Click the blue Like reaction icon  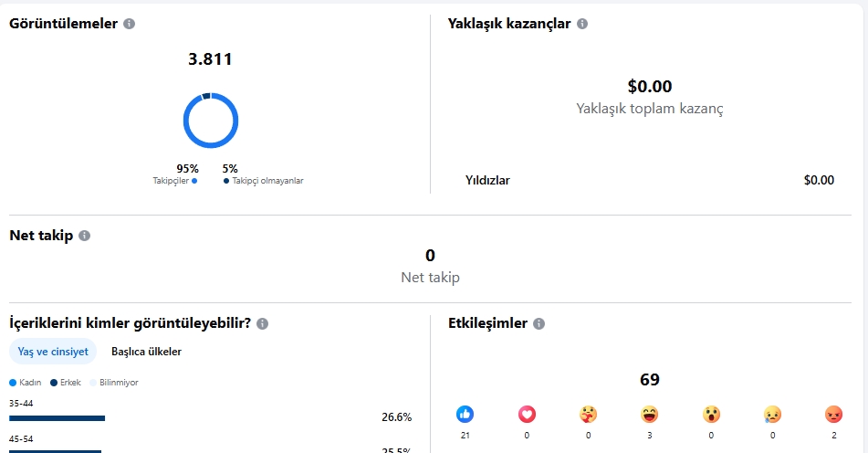465,414
